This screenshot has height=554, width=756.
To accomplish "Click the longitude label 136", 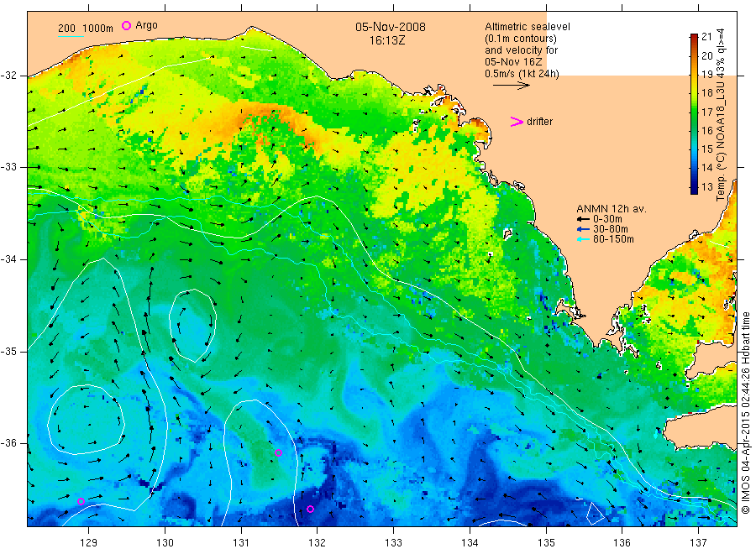I will (x=622, y=543).
